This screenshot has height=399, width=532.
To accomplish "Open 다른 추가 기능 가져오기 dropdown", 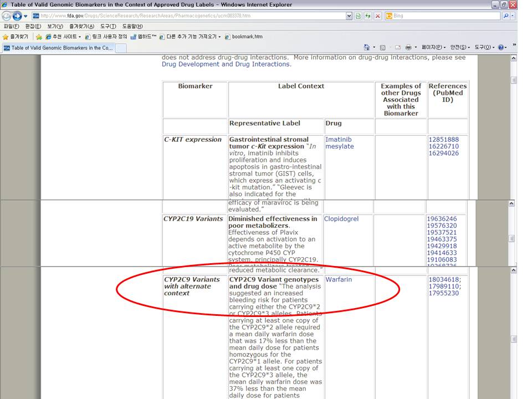I will click(190, 37).
